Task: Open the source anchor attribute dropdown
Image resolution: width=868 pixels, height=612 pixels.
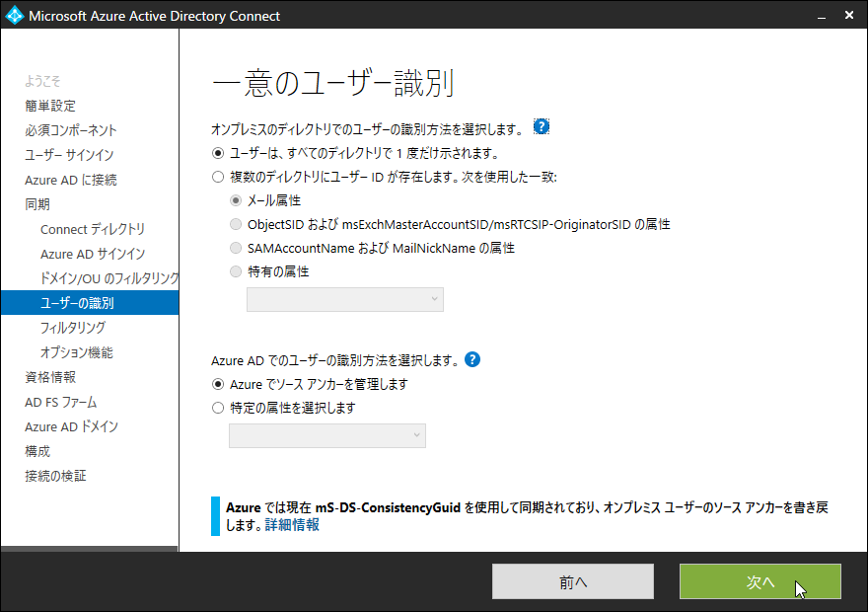Action: (x=327, y=435)
